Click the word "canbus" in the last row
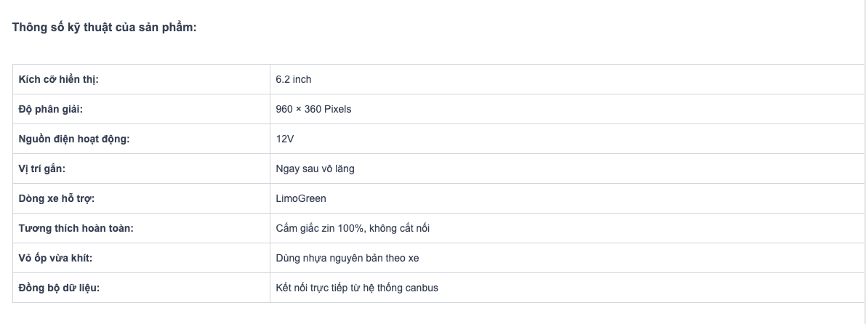 [x=422, y=288]
